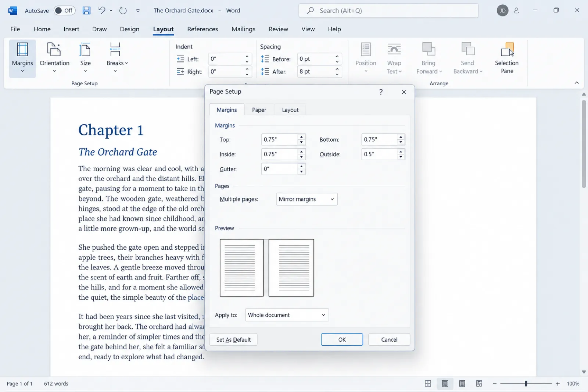Click the Focus mode status icon
Image resolution: width=588 pixels, height=392 pixels.
pos(428,384)
